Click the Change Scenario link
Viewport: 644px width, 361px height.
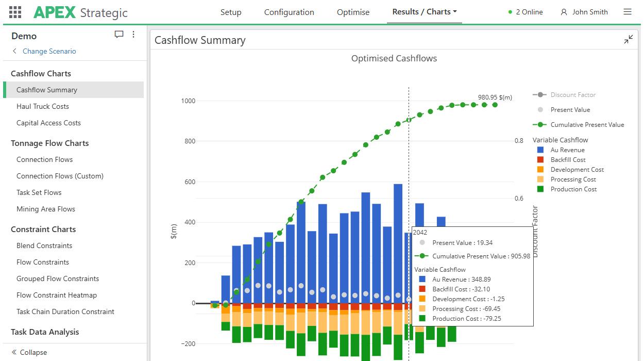click(49, 51)
